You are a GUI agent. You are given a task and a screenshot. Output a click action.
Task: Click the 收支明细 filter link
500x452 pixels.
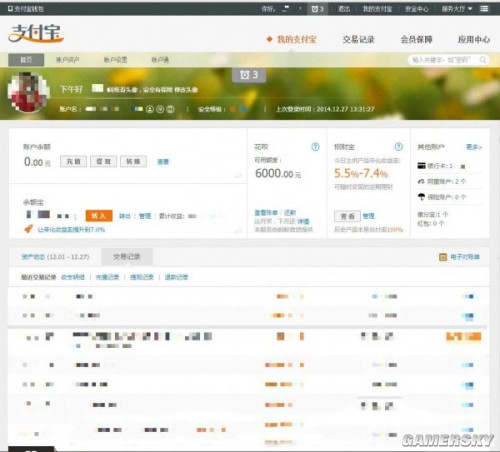[73, 277]
